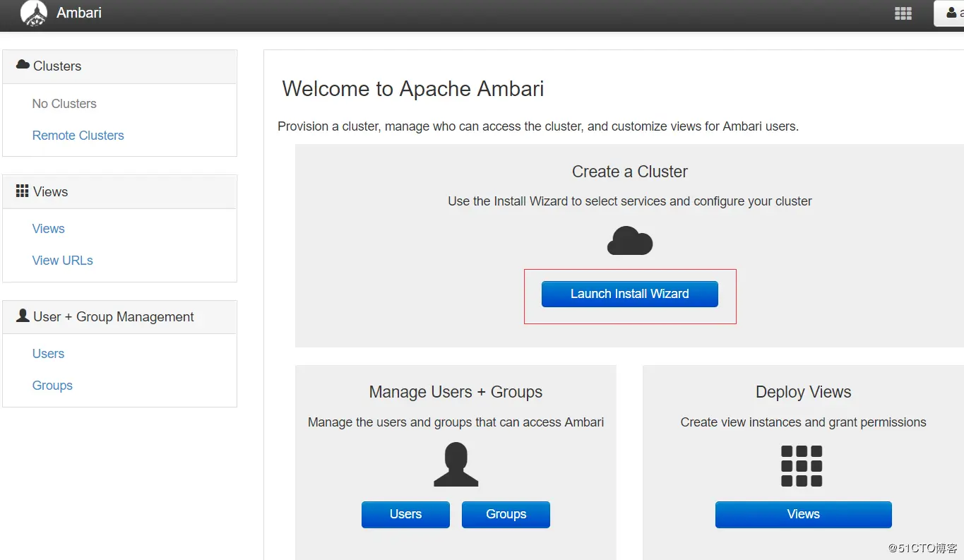Click the grid icon beside Views heading
This screenshot has height=560, width=964.
[x=23, y=191]
